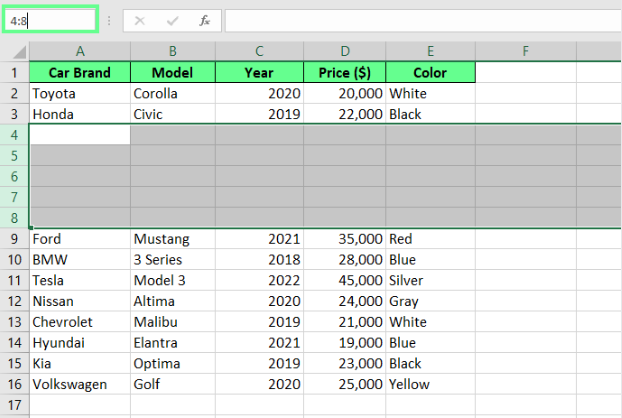
Task: Click the Price ($) header cell
Action: [x=344, y=73]
